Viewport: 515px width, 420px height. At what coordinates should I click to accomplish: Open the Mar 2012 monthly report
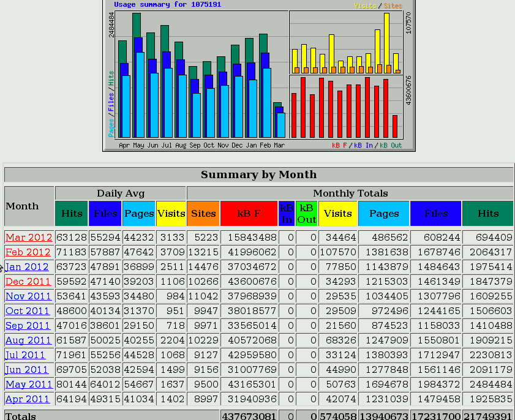pos(29,238)
